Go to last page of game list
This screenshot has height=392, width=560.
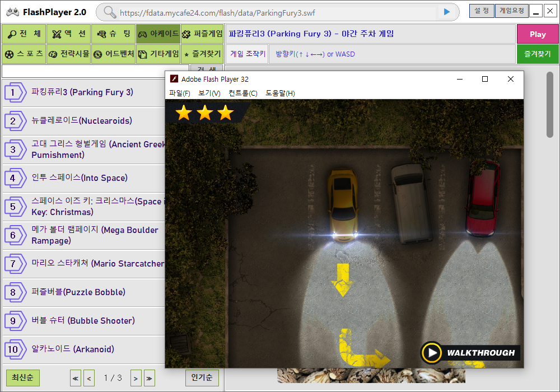tap(150, 378)
